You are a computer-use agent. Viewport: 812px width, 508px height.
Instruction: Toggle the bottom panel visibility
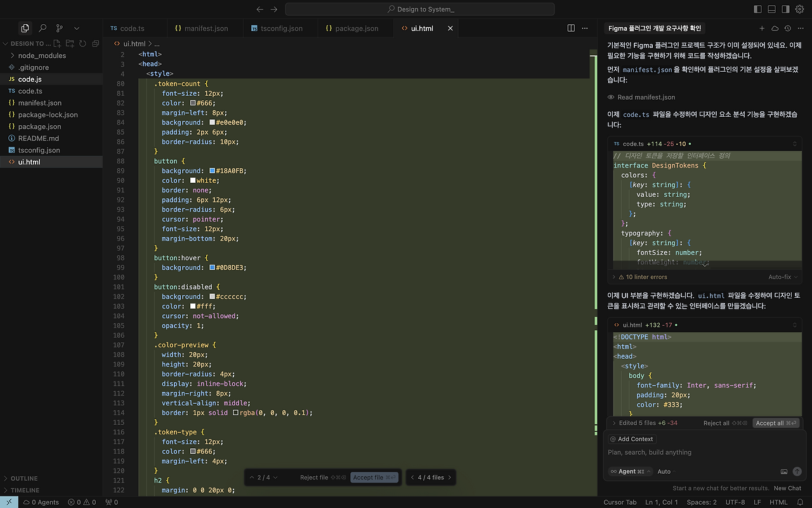pyautogui.click(x=771, y=9)
